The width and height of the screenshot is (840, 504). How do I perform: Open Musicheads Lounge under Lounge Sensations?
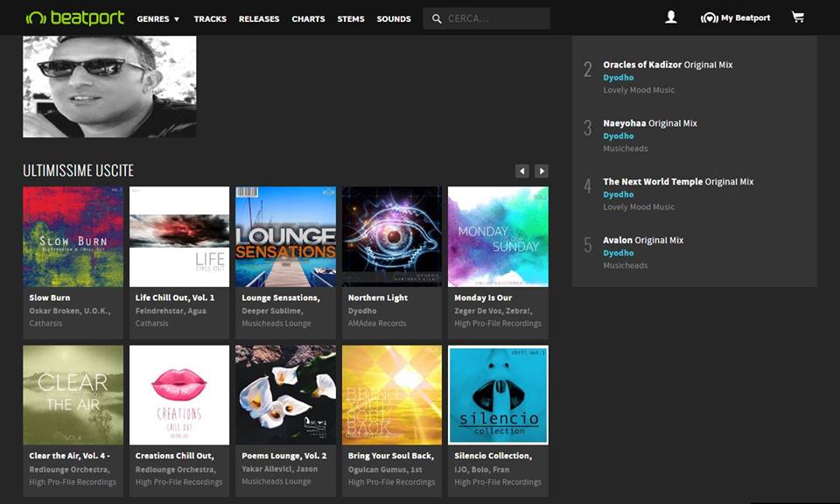click(276, 324)
